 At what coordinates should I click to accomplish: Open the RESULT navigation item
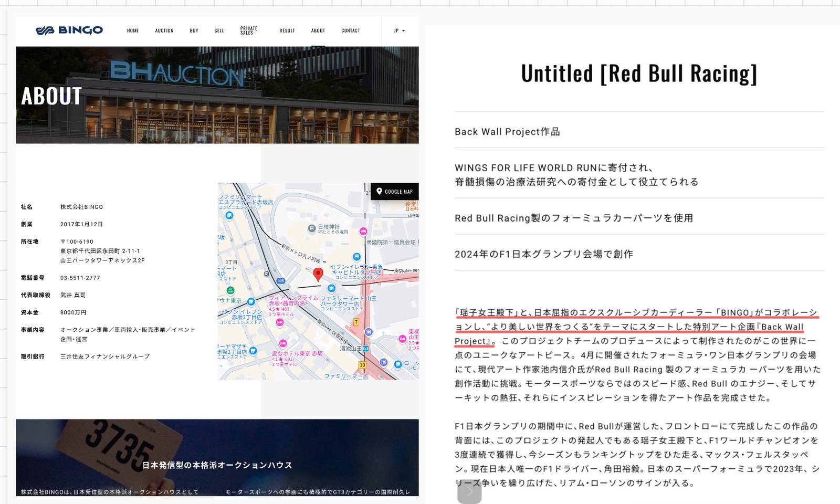287,30
